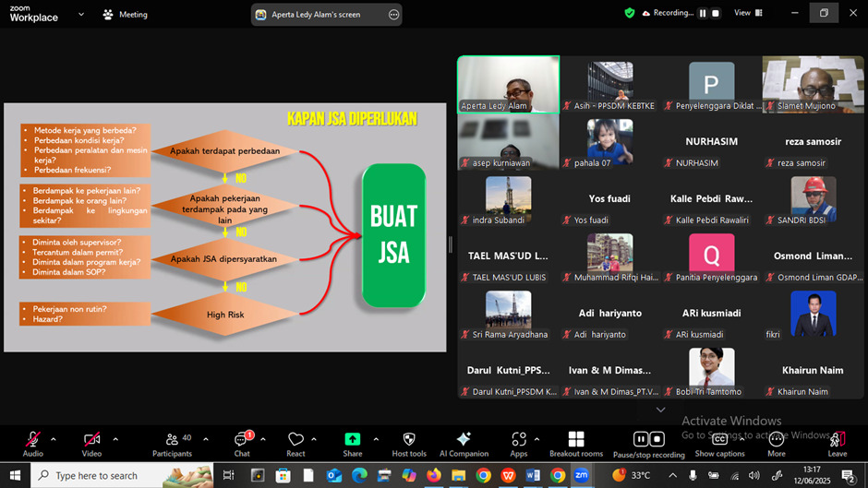Stop recording from top bar
The height and width of the screenshot is (488, 868).
[x=716, y=13]
